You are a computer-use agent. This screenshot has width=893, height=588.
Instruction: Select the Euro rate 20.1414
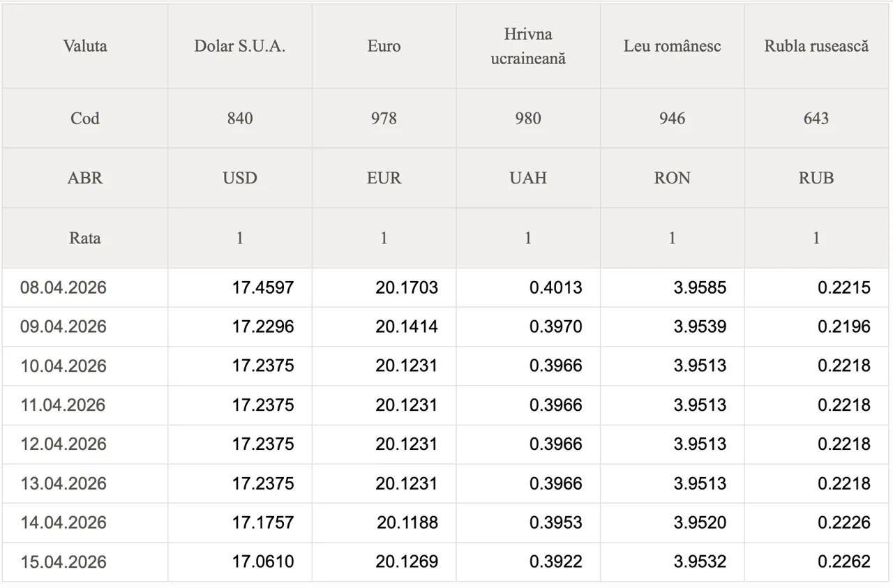point(407,326)
